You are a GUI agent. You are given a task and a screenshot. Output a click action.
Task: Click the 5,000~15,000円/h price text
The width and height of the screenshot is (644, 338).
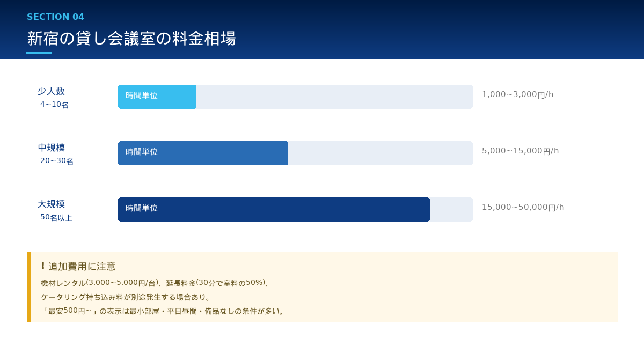tap(520, 151)
